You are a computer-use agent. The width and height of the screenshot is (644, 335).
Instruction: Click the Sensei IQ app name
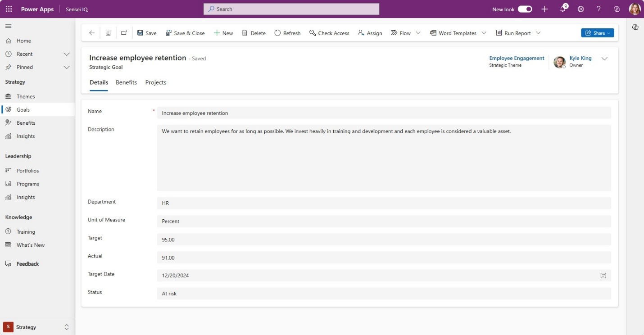(77, 9)
